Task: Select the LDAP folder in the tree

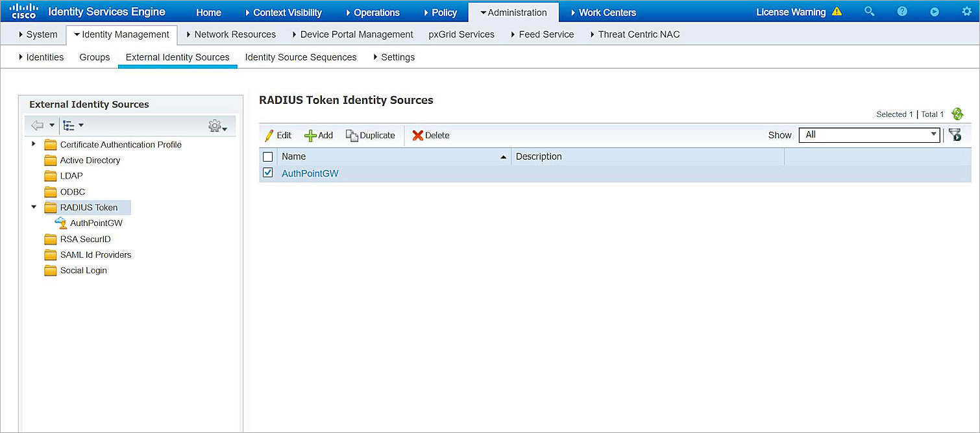Action: point(70,175)
